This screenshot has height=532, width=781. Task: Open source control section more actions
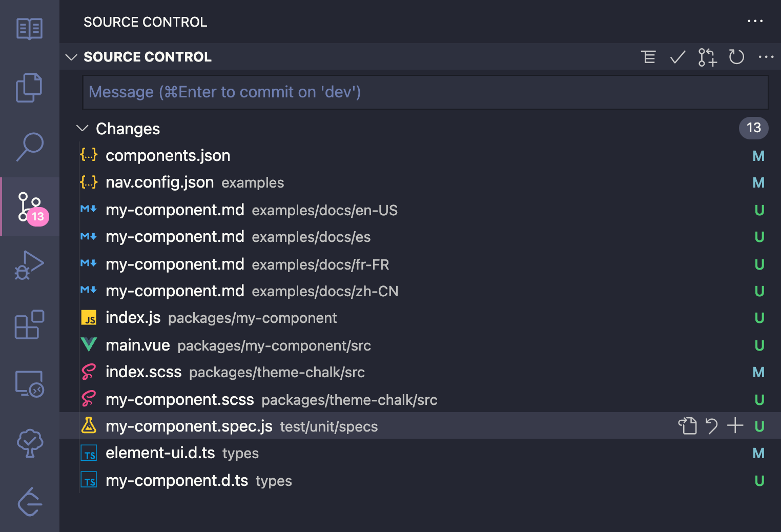tap(766, 57)
